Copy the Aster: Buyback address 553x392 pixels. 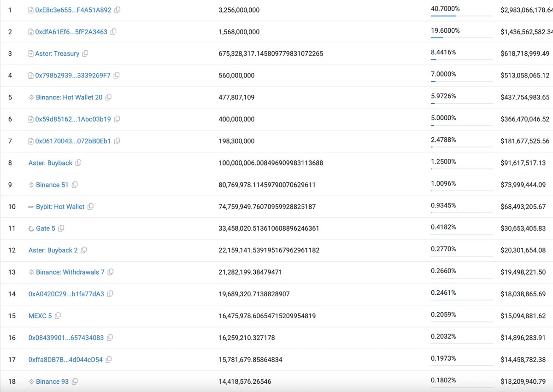78,163
